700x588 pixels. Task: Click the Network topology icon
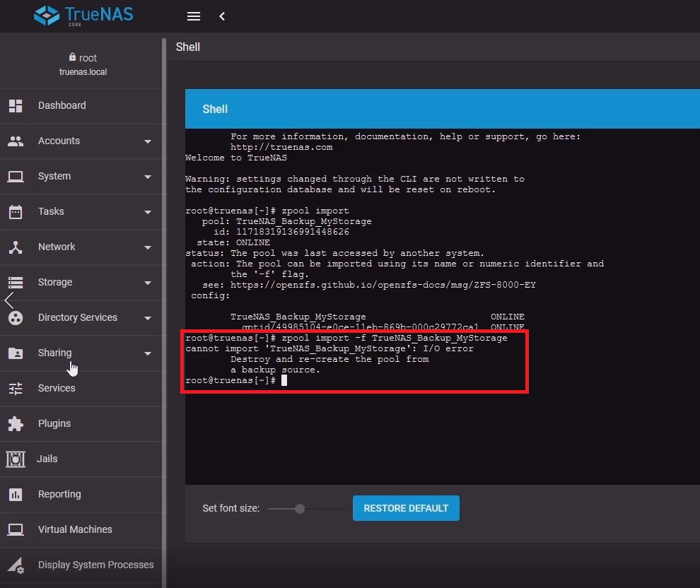point(16,247)
